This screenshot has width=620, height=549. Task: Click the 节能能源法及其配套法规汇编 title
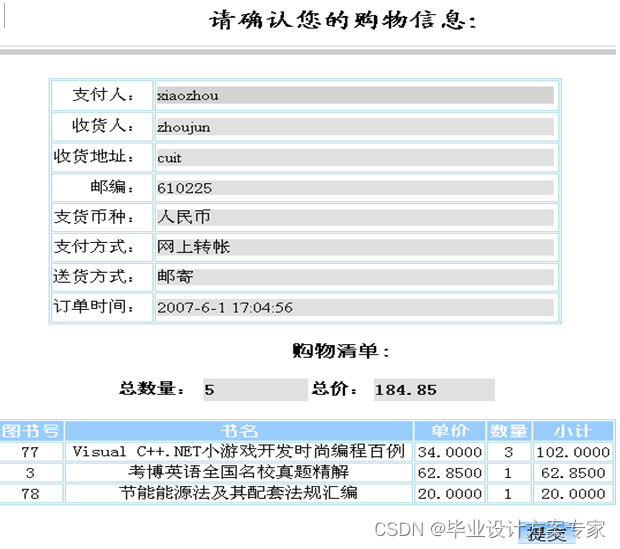tap(239, 493)
